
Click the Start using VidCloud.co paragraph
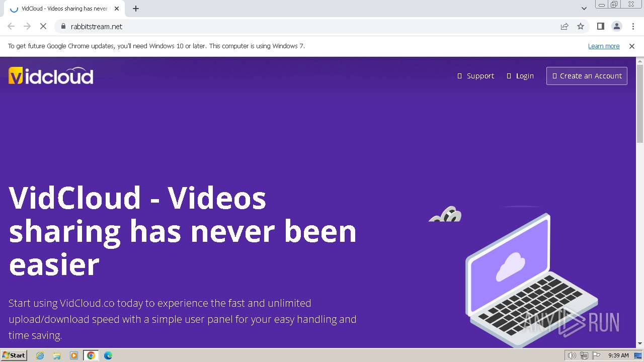[x=183, y=319]
